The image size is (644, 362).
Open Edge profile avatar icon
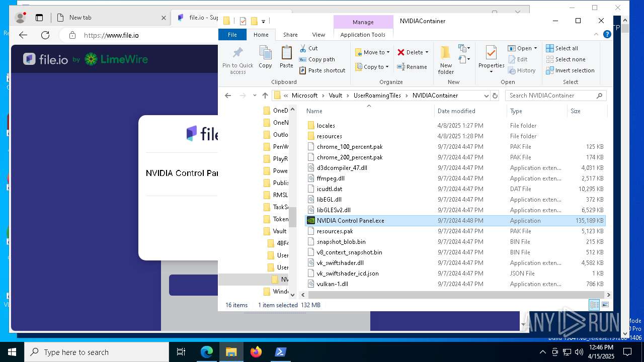(x=20, y=18)
